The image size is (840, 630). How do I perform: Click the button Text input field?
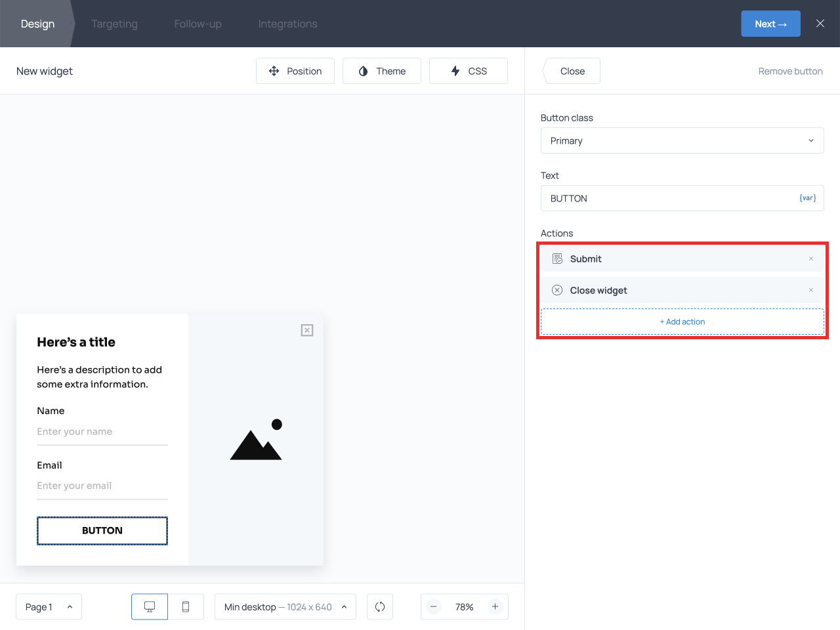669,198
